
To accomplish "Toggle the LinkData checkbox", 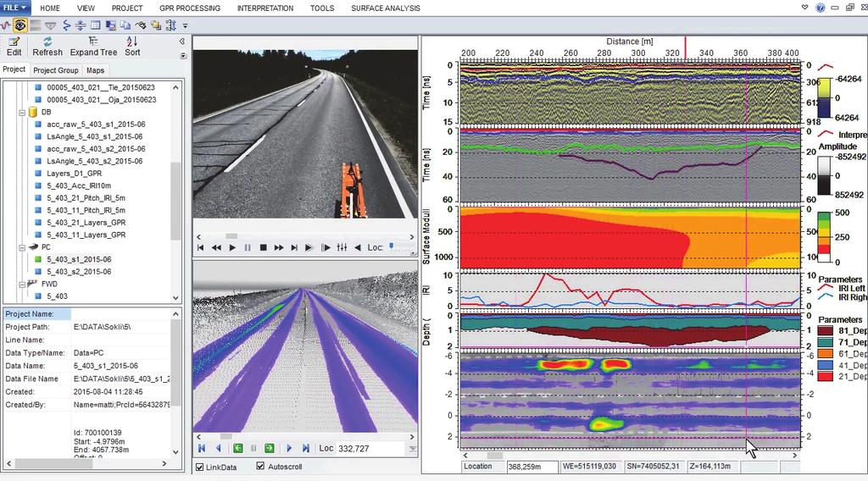I will point(200,467).
